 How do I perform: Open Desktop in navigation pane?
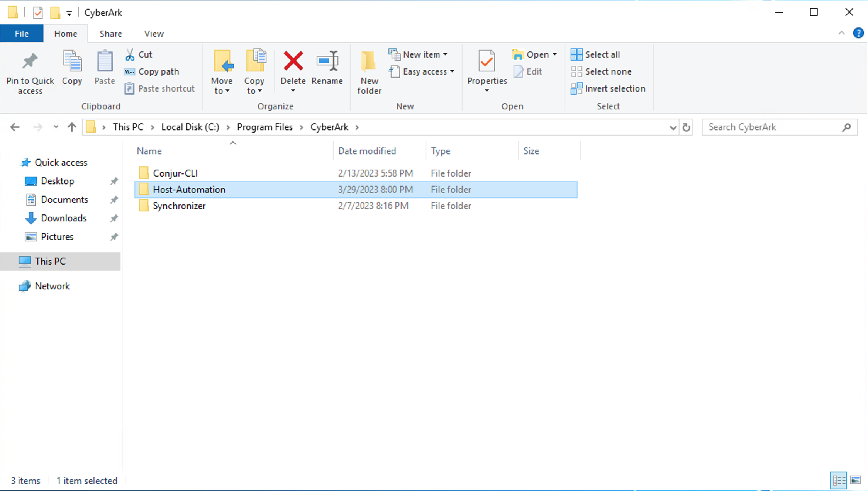[58, 181]
